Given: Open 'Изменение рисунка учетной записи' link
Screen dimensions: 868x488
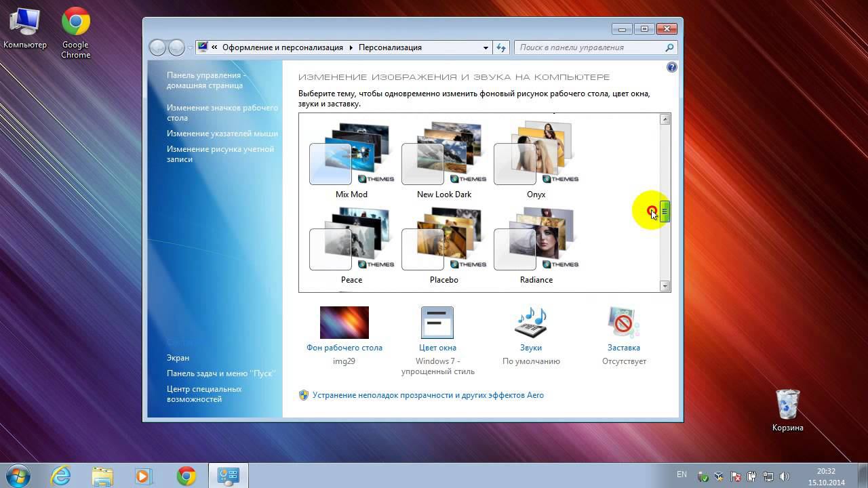Looking at the screenshot, I should coord(220,154).
